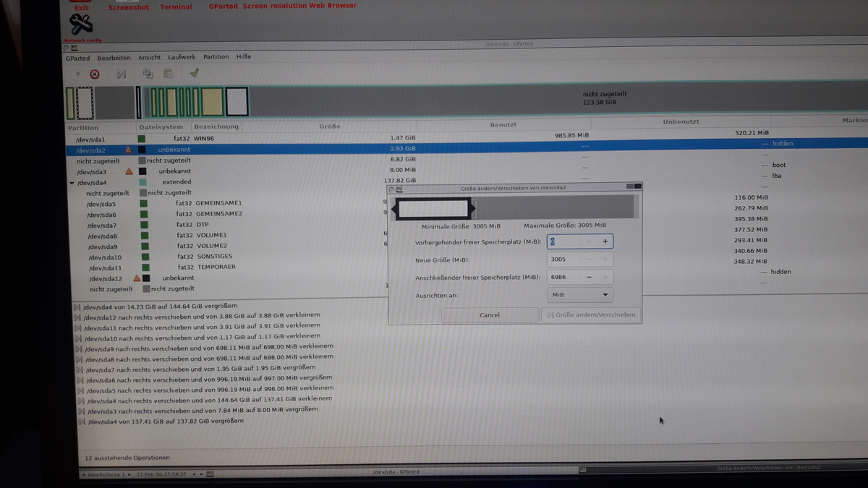868x488 pixels.
Task: Click the Unbenutzt column header
Action: click(680, 121)
